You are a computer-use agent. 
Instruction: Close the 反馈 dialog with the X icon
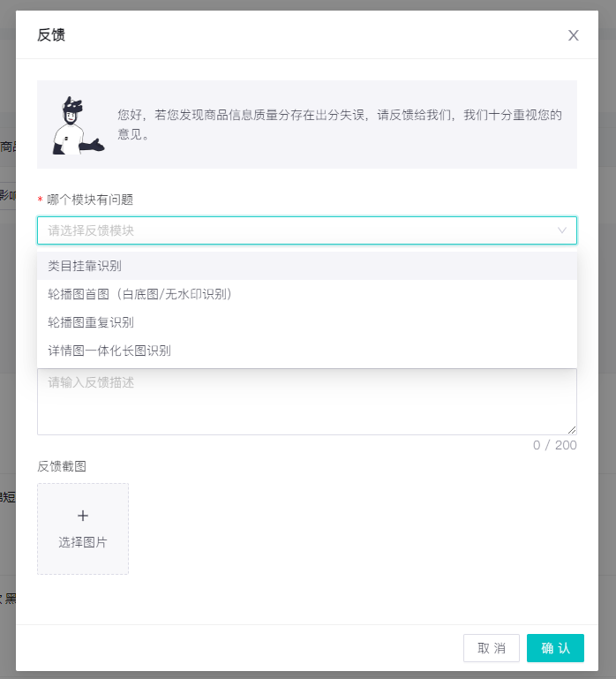573,35
